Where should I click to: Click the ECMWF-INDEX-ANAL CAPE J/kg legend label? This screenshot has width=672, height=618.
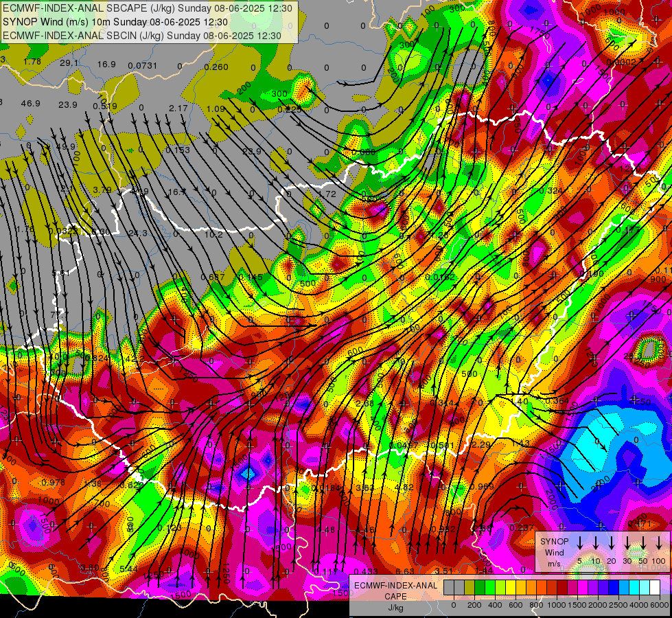[395, 597]
